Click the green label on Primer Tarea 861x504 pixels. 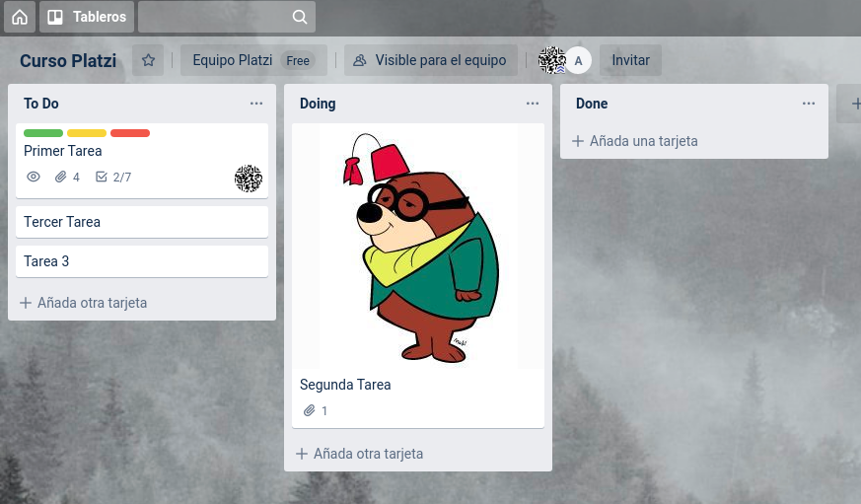pyautogui.click(x=43, y=133)
